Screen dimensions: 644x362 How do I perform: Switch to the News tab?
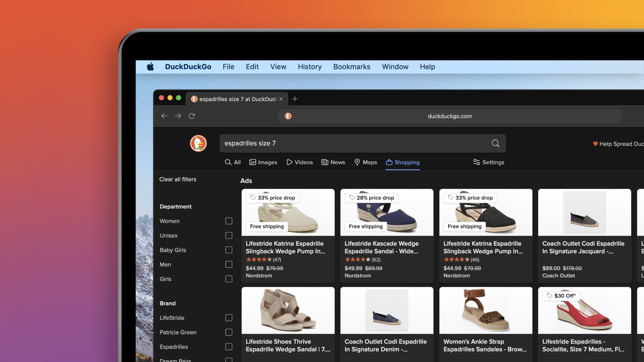[x=333, y=162]
